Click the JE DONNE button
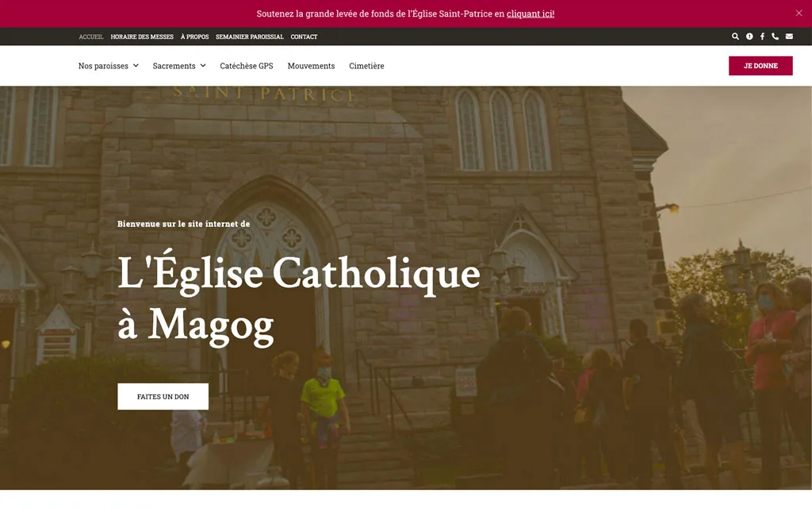This screenshot has height=508, width=812. click(x=760, y=66)
